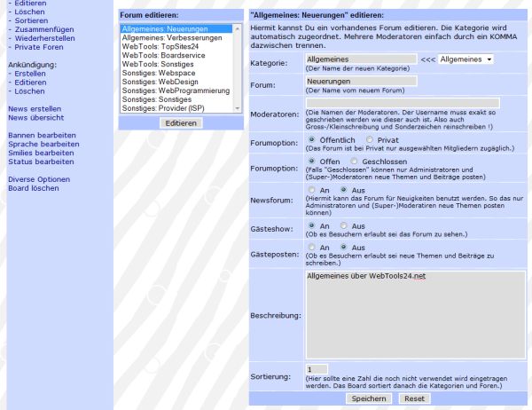
Task: Select 'Sonstiges: Webspace' in forum list
Action: [x=176, y=73]
